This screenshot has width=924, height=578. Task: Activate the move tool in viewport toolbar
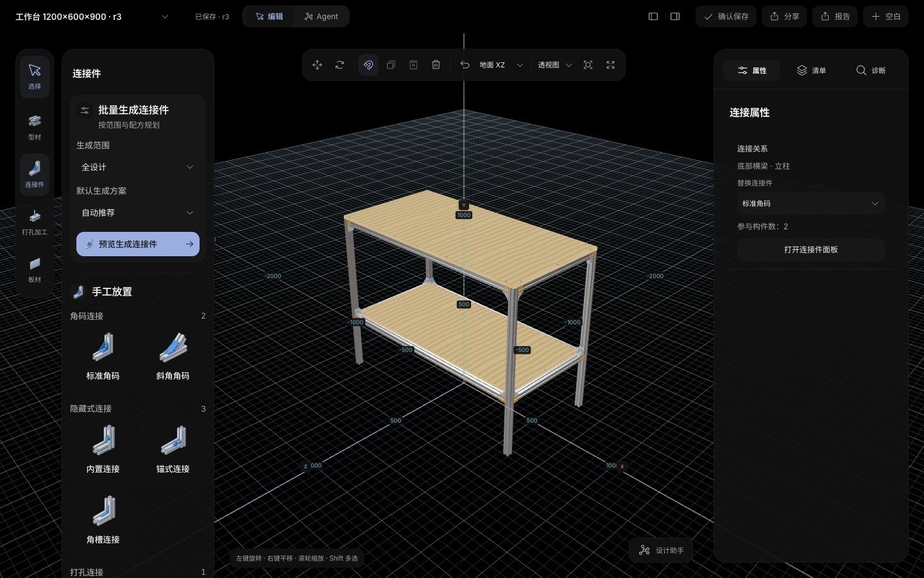(x=317, y=65)
